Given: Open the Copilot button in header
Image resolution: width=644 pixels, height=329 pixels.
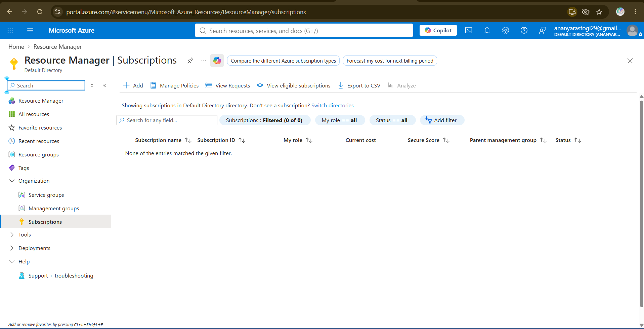Looking at the screenshot, I should (x=438, y=30).
